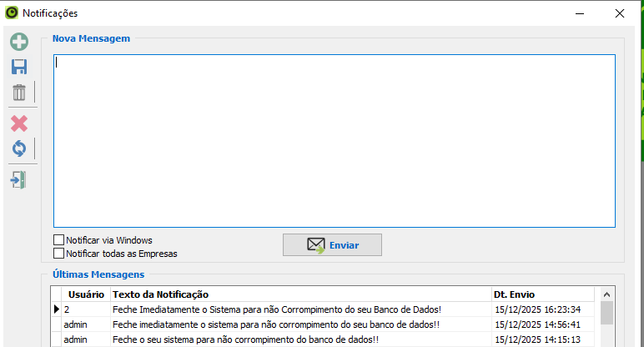
Task: Click the Notificações app icon in title bar
Action: pos(10,13)
